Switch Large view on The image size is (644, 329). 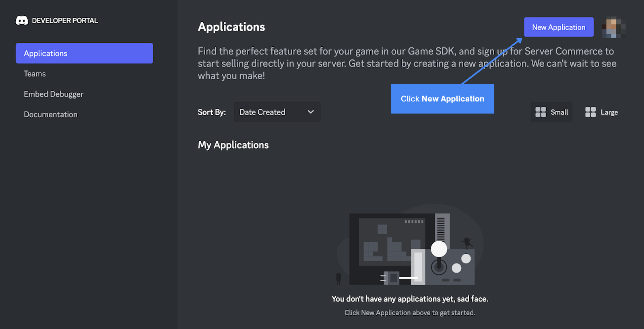pos(601,112)
